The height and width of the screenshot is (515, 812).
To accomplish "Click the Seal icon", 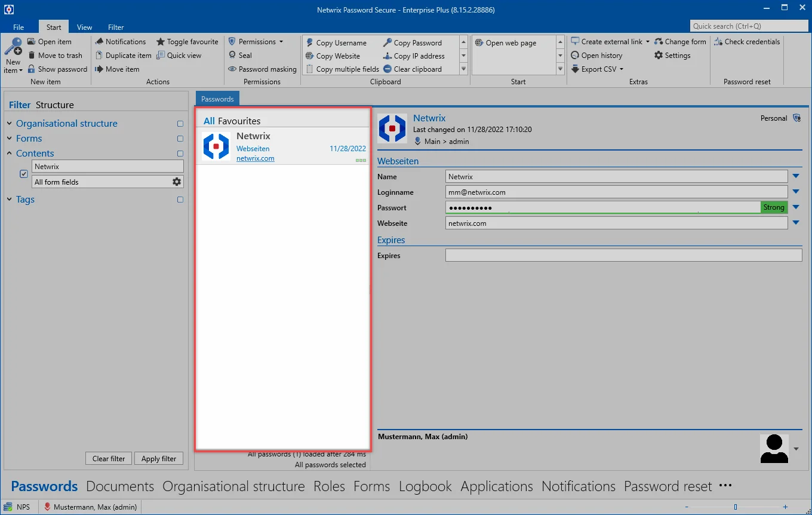I will coord(232,56).
